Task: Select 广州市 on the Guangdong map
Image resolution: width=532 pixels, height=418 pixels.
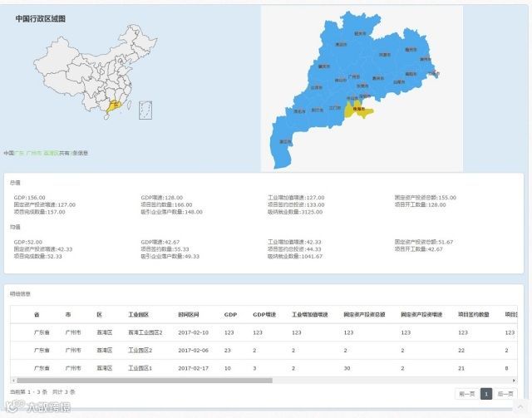Action: 354,76
